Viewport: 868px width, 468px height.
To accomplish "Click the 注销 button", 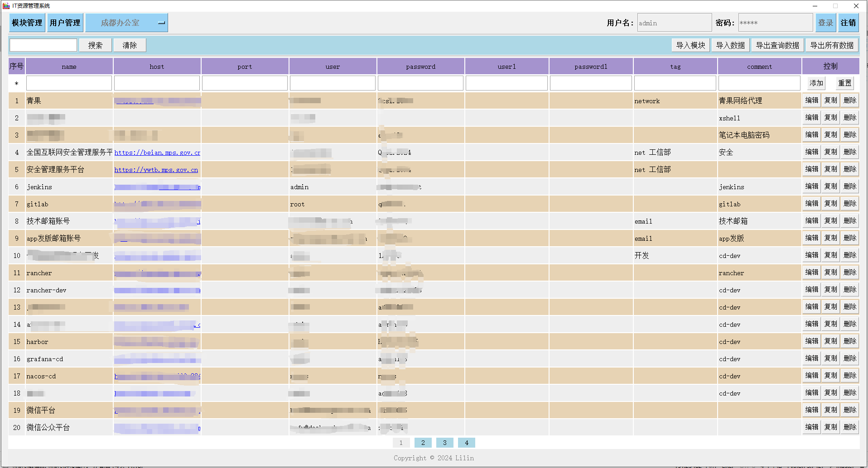I will (x=849, y=23).
